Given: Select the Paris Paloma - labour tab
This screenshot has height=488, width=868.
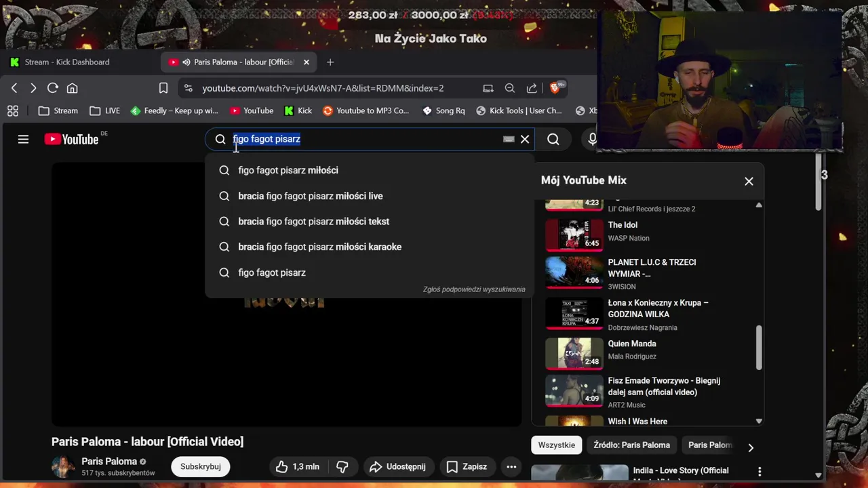Looking at the screenshot, I should 239,62.
